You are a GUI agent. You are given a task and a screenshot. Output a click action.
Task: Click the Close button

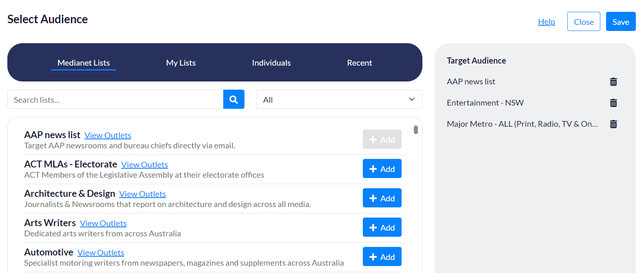pyautogui.click(x=584, y=22)
